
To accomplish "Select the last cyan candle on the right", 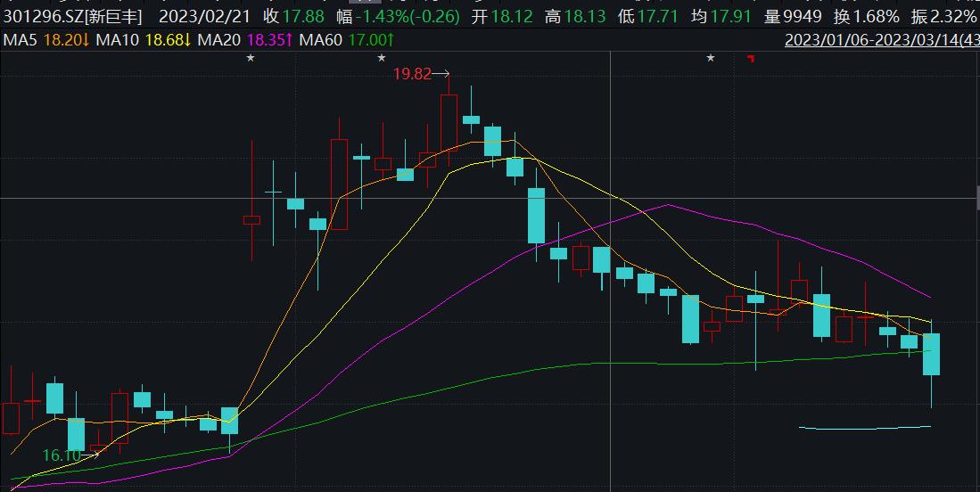I will [x=931, y=354].
